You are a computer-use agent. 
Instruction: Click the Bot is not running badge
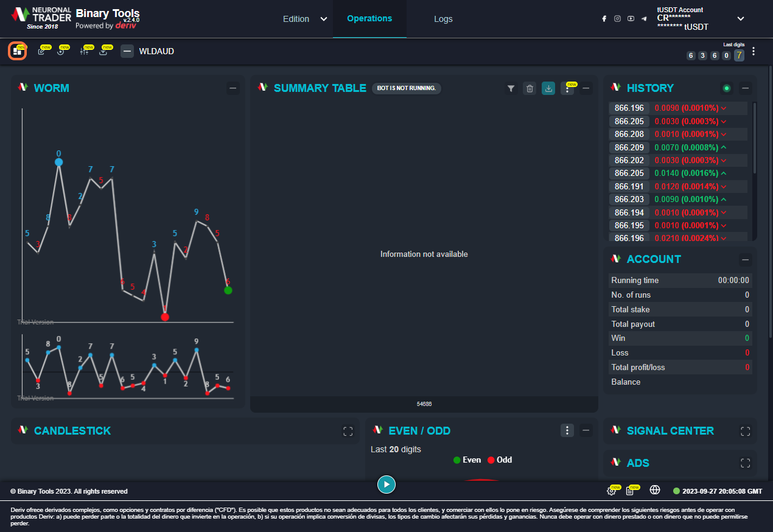click(x=407, y=88)
